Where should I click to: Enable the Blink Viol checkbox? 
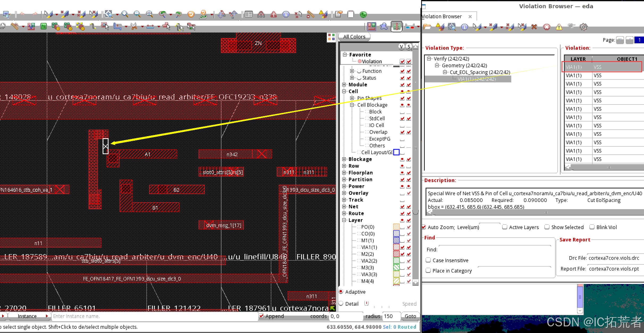tap(592, 227)
